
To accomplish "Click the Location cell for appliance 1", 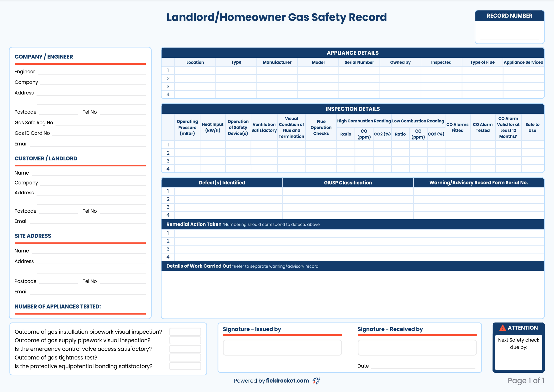I will [195, 70].
